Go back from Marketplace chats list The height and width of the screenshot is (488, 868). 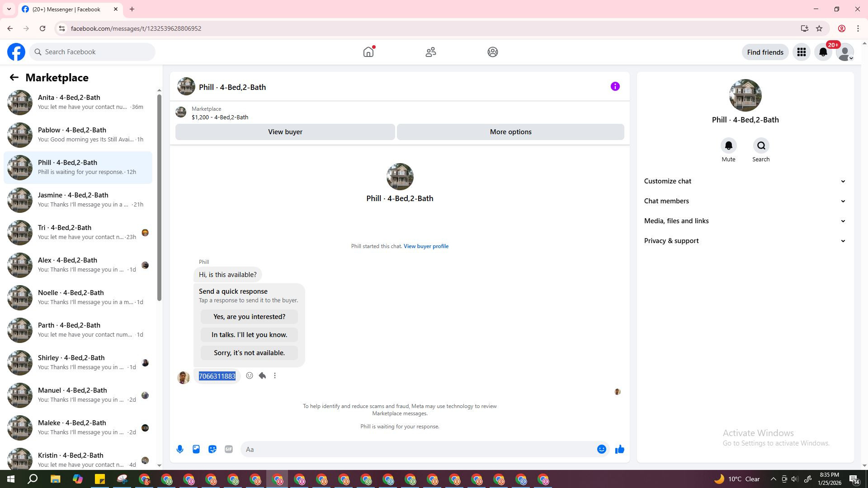coord(14,78)
